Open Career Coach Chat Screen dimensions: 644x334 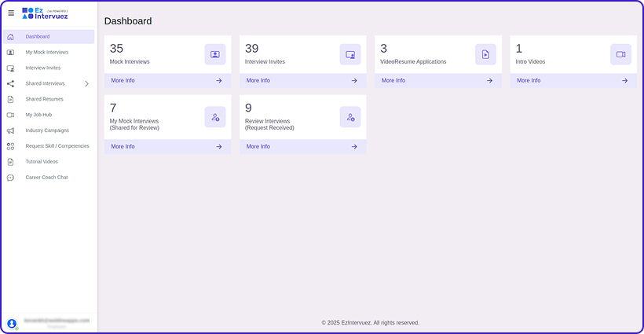tap(46, 178)
